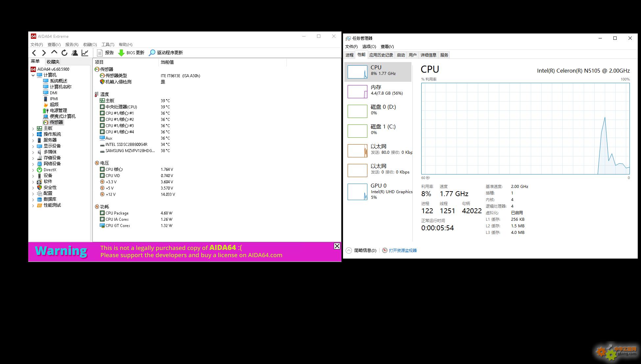Open AIDA64 查看(V) menu
Image resolution: width=641 pixels, height=364 pixels.
pyautogui.click(x=54, y=44)
